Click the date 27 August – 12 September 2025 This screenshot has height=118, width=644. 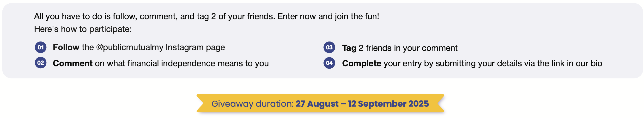pos(362,104)
